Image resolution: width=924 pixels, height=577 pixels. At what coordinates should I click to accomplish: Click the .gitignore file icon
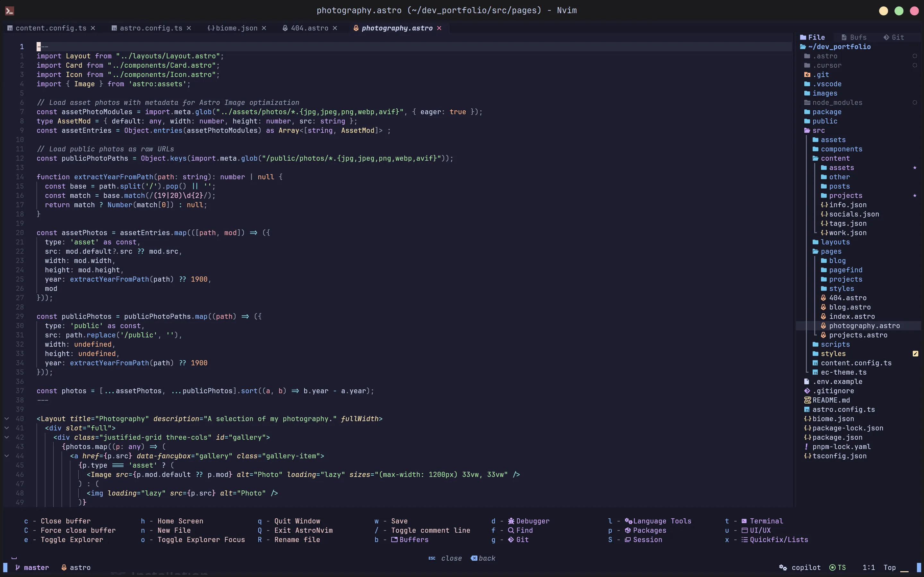807,391
